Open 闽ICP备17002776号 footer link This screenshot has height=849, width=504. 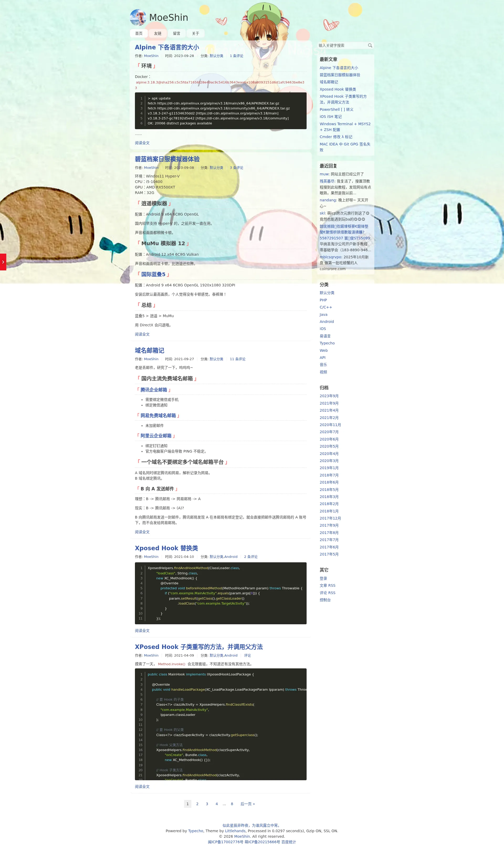tap(225, 842)
